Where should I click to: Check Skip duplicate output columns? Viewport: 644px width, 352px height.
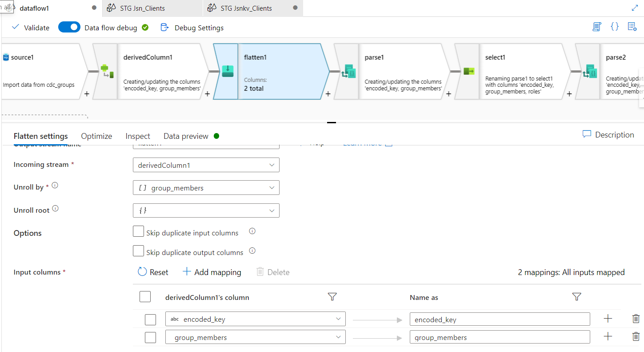pos(139,251)
